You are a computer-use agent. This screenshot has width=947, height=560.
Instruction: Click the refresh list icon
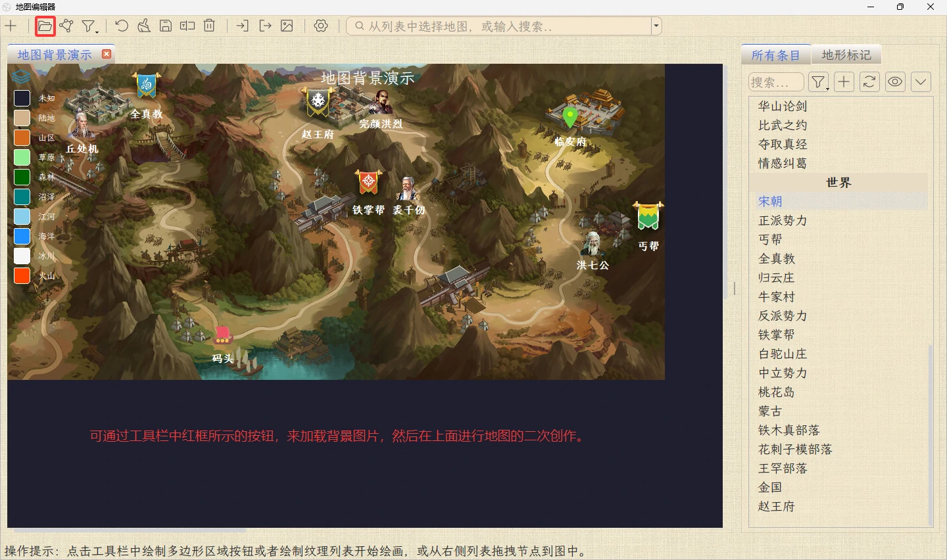pos(869,82)
